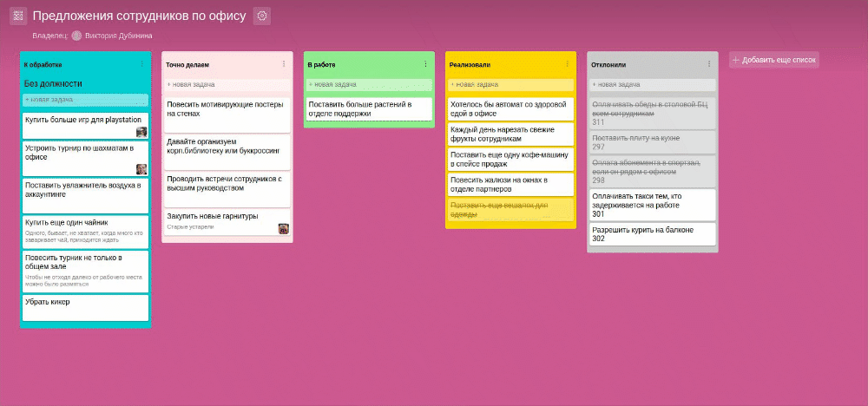Open the three-dot menu of К обработке list
The width and height of the screenshot is (868, 406).
[x=141, y=64]
